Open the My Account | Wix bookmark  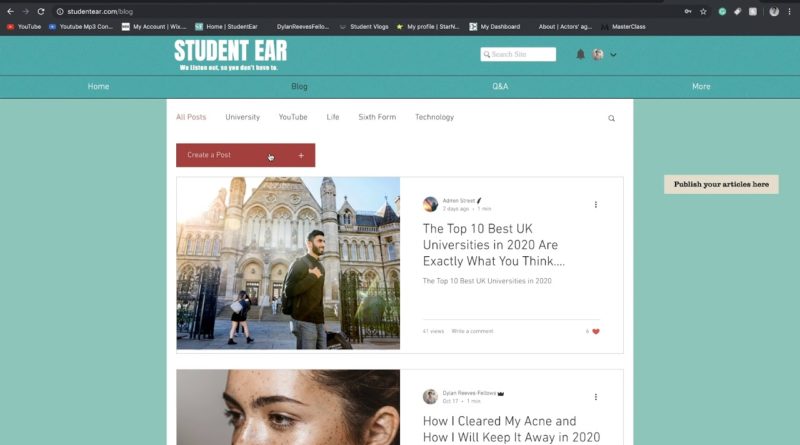(x=154, y=27)
